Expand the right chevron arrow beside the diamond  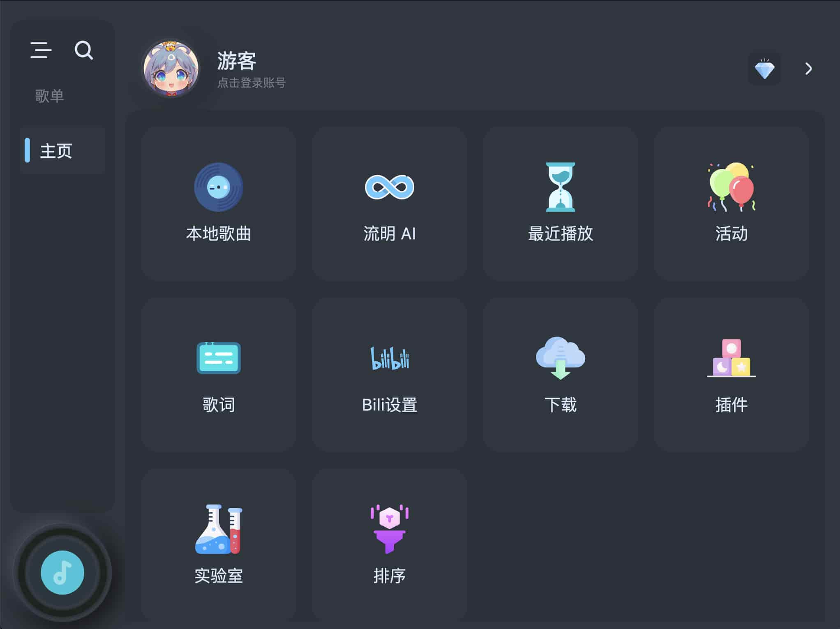808,68
